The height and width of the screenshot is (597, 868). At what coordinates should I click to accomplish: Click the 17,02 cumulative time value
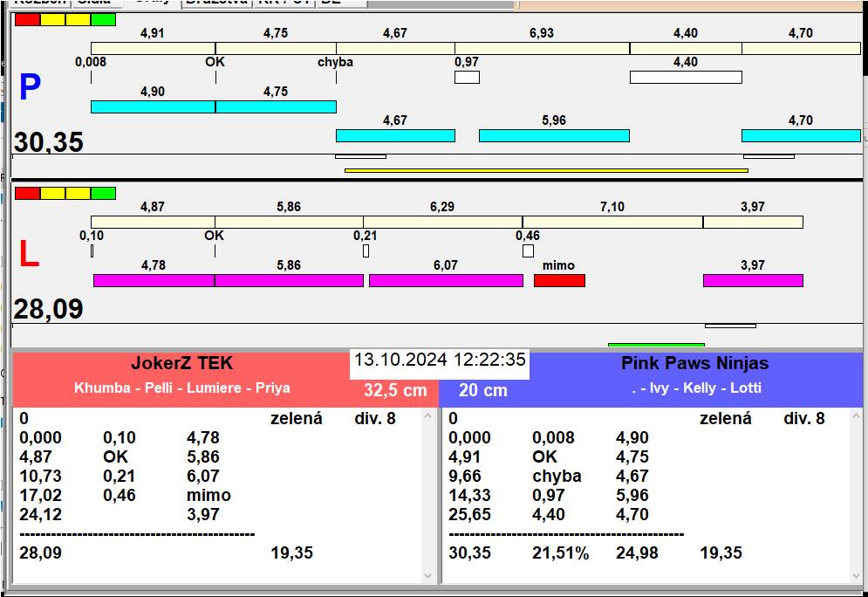(x=40, y=495)
